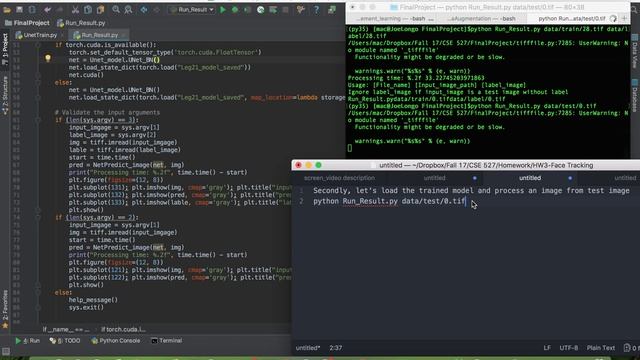Click the Forward navigation arrow in toolbar
The height and width of the screenshot is (360, 640).
coord(157,9)
